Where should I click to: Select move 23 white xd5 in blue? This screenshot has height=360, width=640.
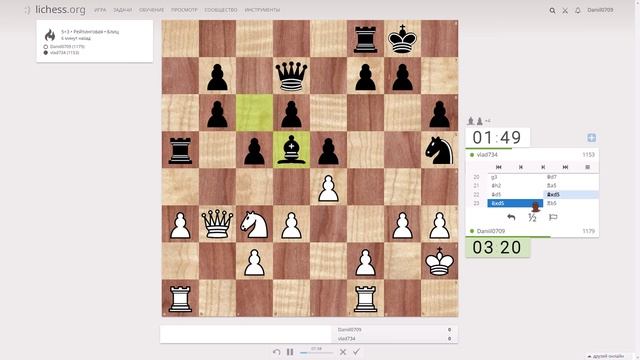click(515, 203)
